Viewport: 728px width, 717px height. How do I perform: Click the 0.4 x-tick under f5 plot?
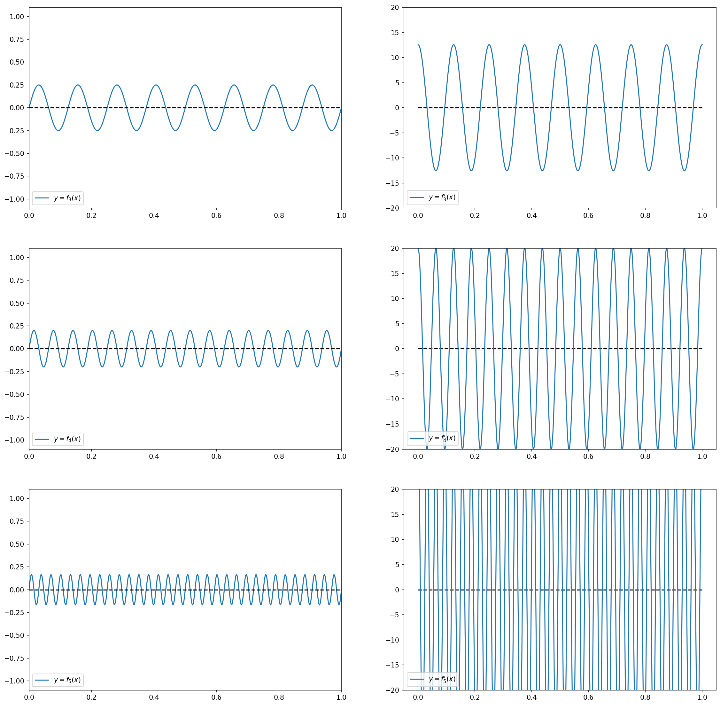click(x=154, y=698)
